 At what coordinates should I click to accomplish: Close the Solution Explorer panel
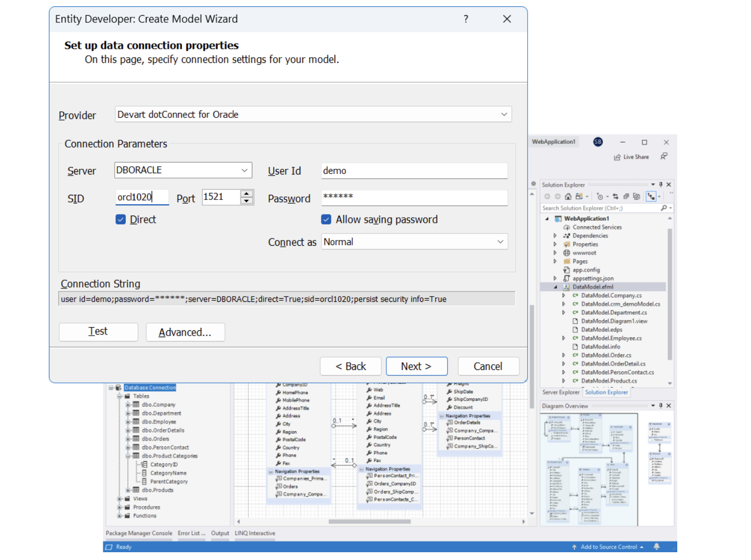pyautogui.click(x=669, y=184)
